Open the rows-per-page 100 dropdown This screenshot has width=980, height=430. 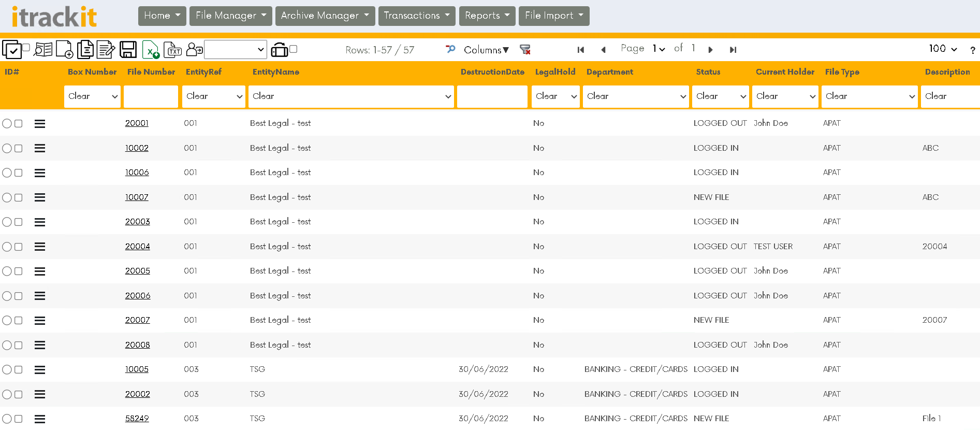(x=943, y=49)
